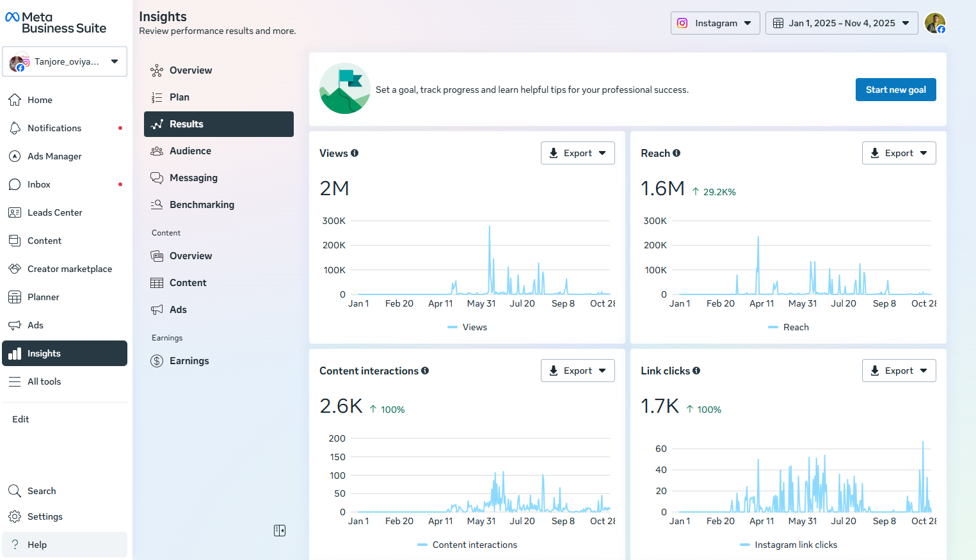
Task: Open the Instagram platform dropdown
Action: tap(715, 23)
